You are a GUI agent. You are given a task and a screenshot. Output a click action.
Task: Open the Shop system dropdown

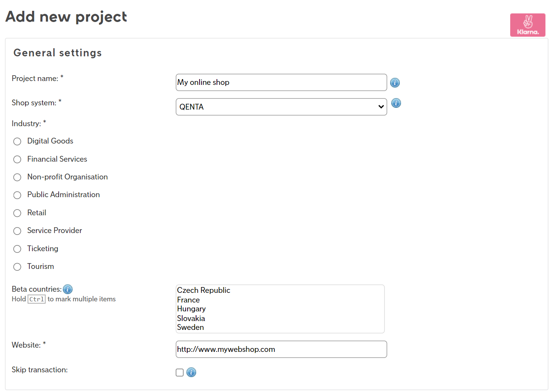[x=281, y=107]
